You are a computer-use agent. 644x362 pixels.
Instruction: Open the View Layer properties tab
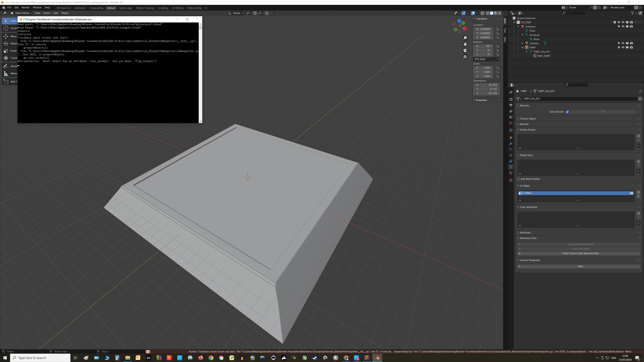pyautogui.click(x=511, y=111)
